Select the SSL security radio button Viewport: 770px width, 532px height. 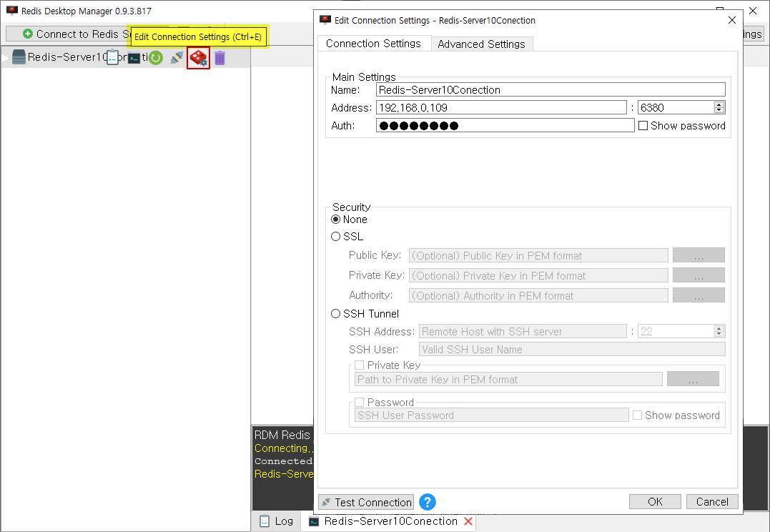click(x=336, y=237)
